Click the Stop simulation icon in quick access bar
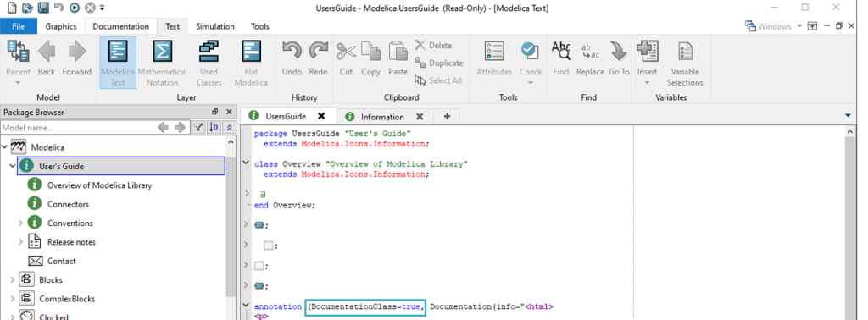868x320 pixels. [x=90, y=8]
